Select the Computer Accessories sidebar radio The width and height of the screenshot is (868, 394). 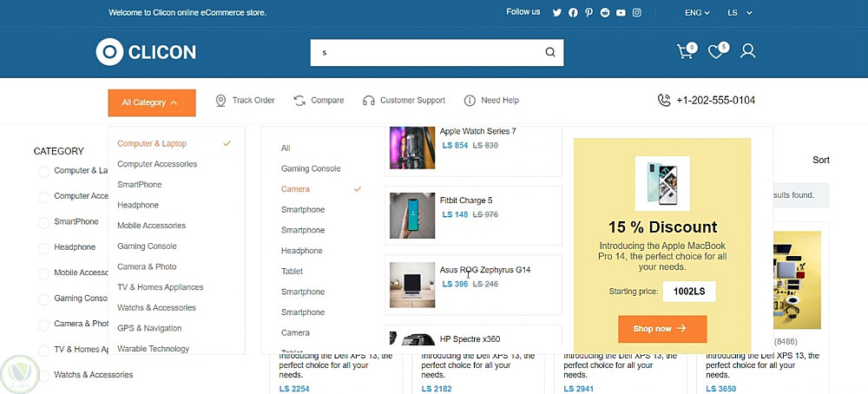pos(43,198)
